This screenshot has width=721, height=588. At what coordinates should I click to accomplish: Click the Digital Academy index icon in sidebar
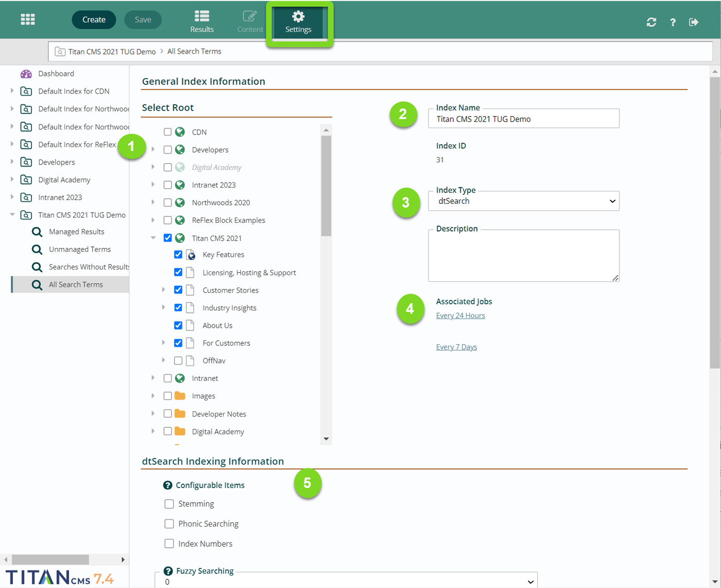[26, 180]
